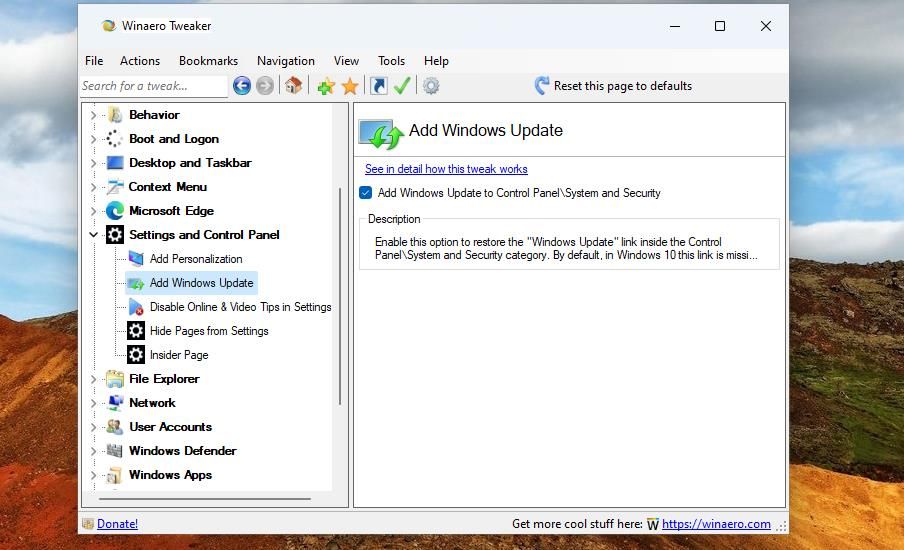Click the Hide Pages from Settings gear icon
The width and height of the screenshot is (904, 550).
pos(136,331)
